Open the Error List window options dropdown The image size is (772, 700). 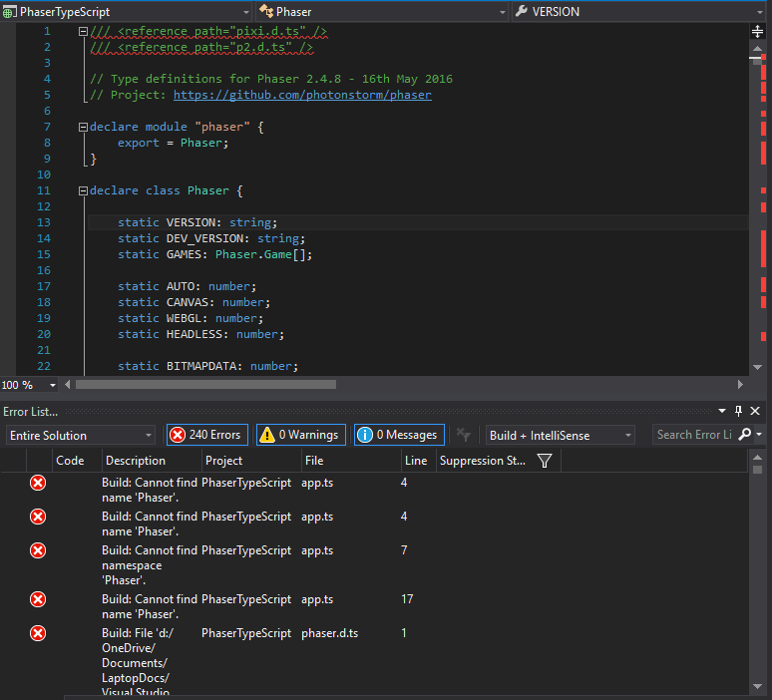[722, 411]
